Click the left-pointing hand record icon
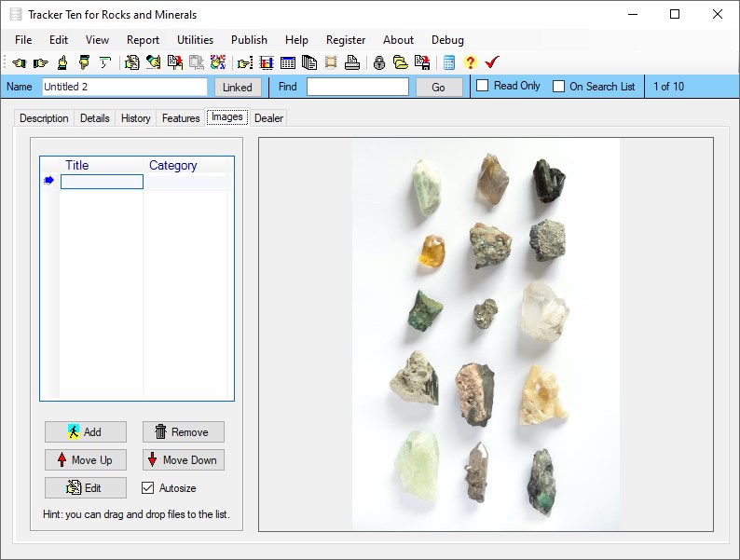Screen dimensions: 740x560 click(x=19, y=62)
